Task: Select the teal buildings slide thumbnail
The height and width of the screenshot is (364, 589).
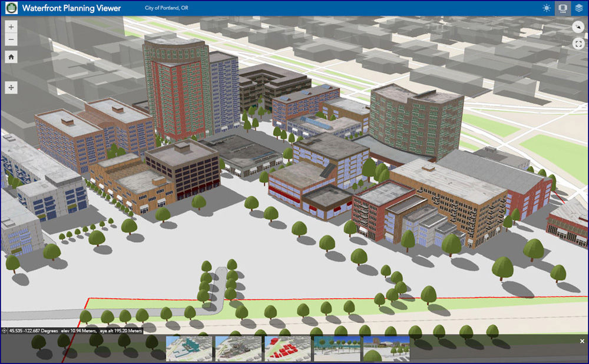Action: [x=189, y=349]
